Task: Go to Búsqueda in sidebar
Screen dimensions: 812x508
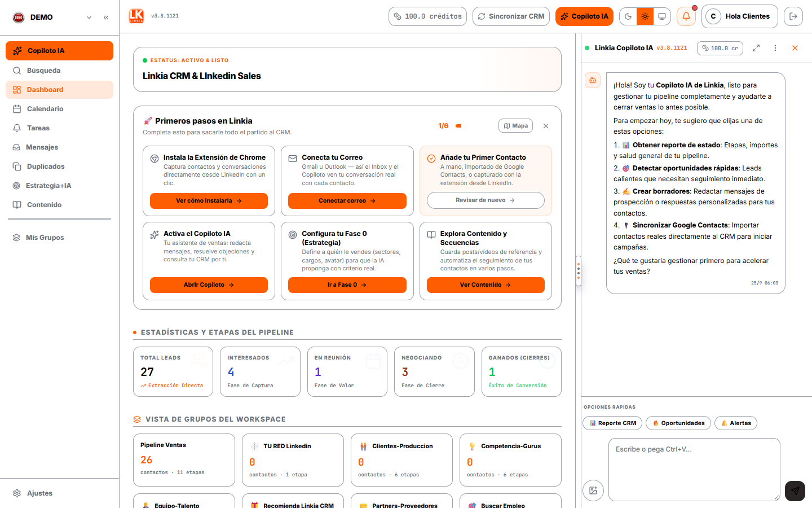Action: [x=59, y=71]
